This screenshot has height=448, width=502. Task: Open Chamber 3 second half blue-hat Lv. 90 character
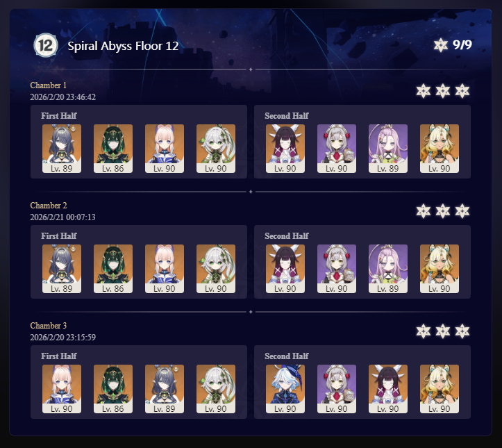[x=285, y=389]
